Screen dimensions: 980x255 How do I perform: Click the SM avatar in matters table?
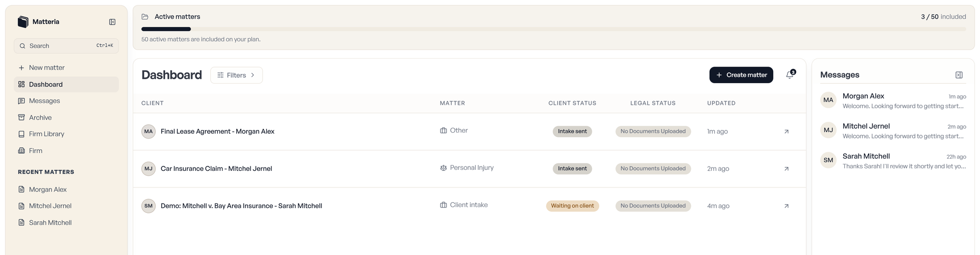click(x=148, y=206)
